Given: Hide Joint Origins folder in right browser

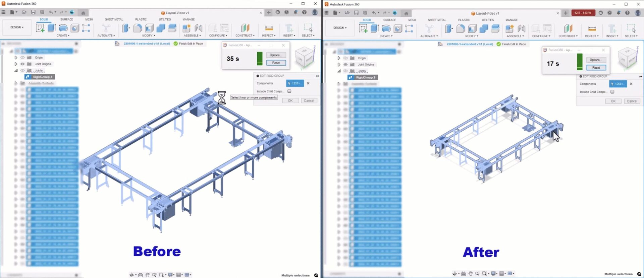Looking at the screenshot, I should pyautogui.click(x=345, y=64).
